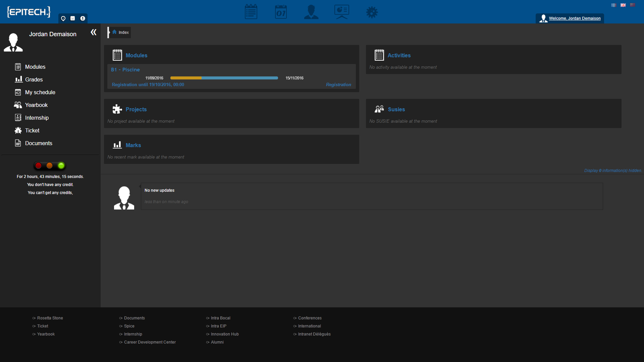Open the presentation board icon in header

341,12
